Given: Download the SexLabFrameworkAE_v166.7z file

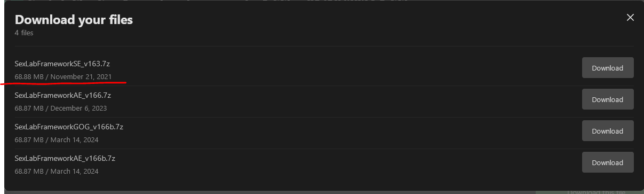Looking at the screenshot, I should [608, 99].
